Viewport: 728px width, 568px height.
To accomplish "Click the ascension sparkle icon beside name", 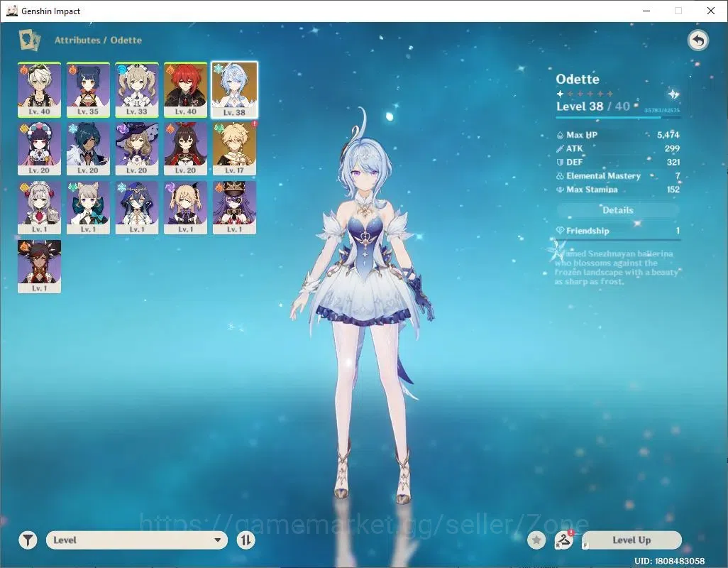I will 673,94.
